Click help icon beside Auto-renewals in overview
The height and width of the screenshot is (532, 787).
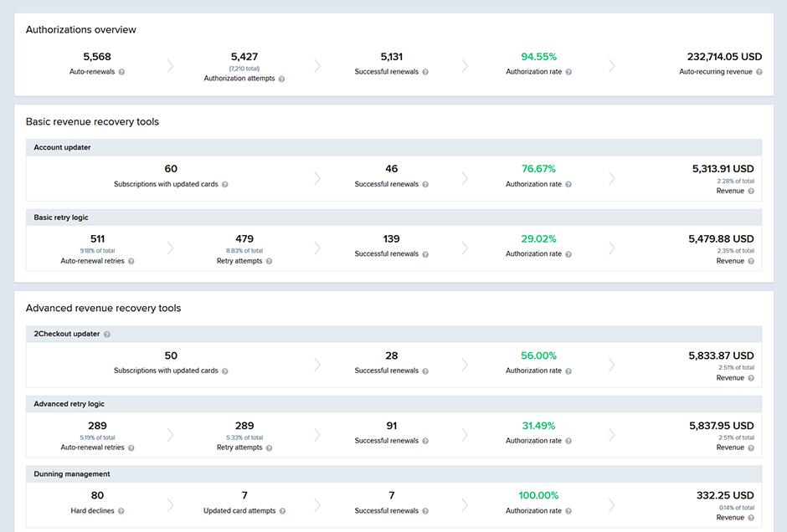(122, 73)
